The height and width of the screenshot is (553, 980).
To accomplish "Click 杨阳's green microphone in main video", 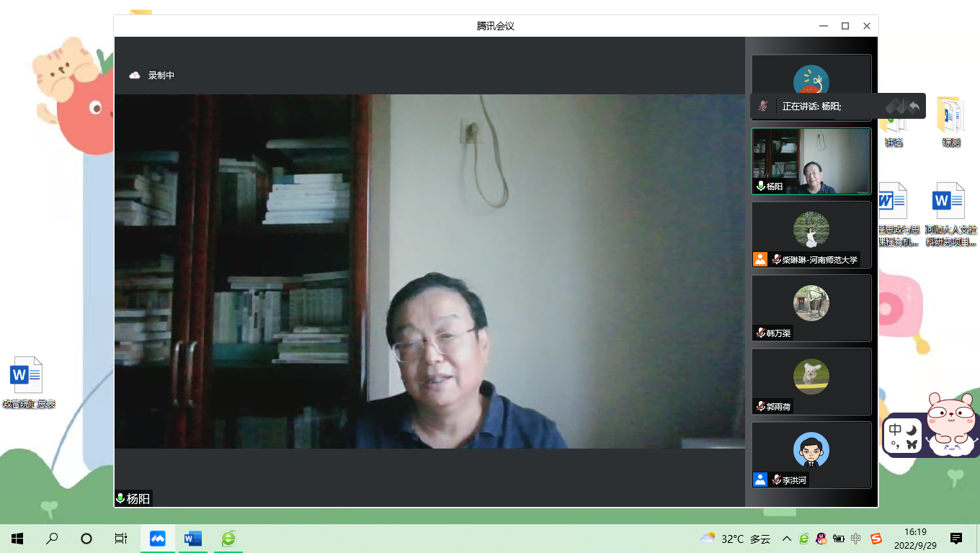I will [x=120, y=499].
